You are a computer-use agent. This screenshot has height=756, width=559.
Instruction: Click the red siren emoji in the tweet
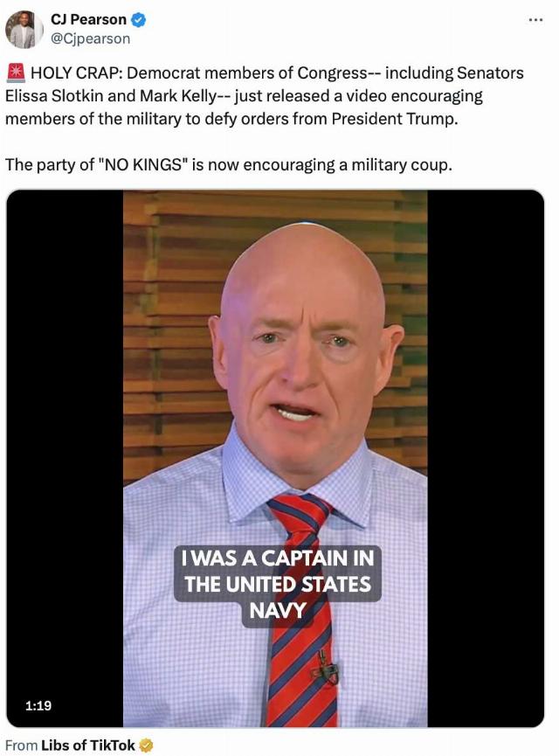tap(16, 73)
